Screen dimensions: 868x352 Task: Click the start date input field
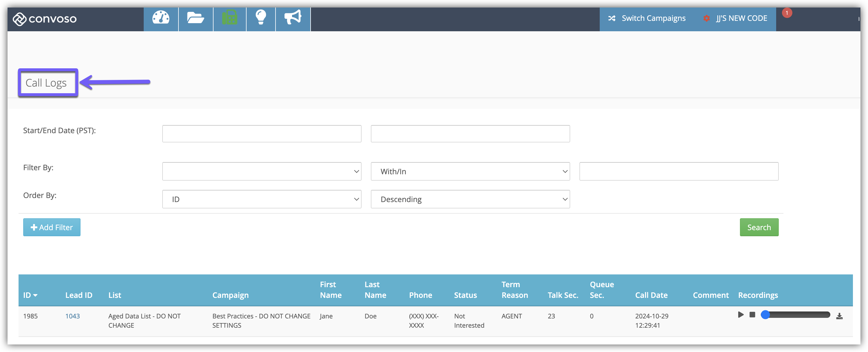click(x=262, y=134)
